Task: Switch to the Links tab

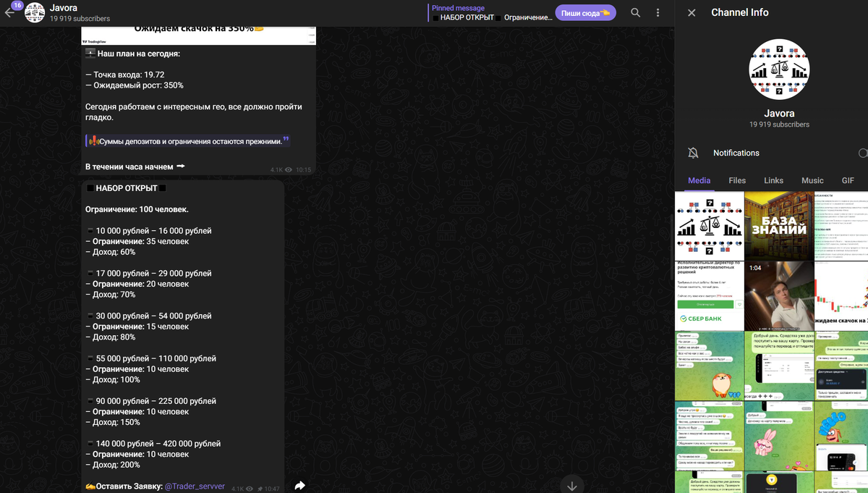Action: pyautogui.click(x=773, y=180)
